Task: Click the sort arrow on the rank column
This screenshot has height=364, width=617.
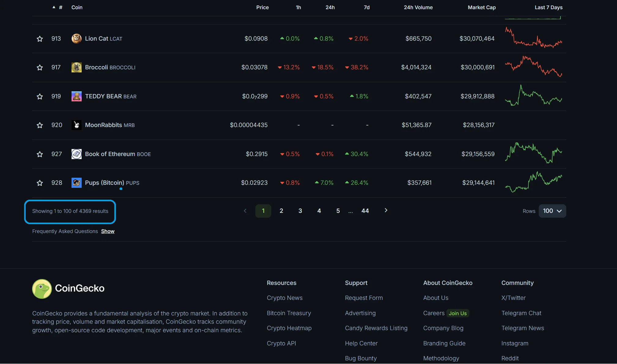Action: pos(54,7)
